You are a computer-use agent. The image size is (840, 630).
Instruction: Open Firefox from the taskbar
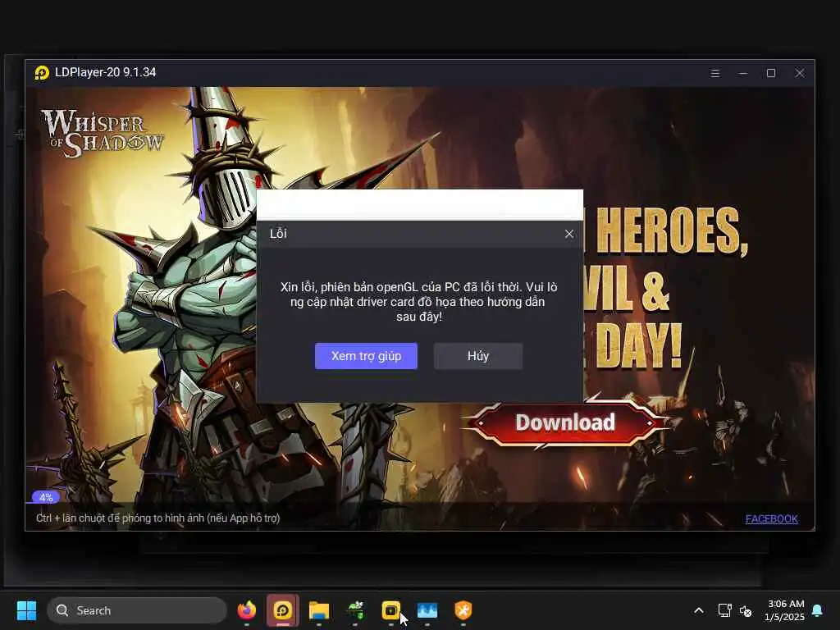[x=246, y=610]
